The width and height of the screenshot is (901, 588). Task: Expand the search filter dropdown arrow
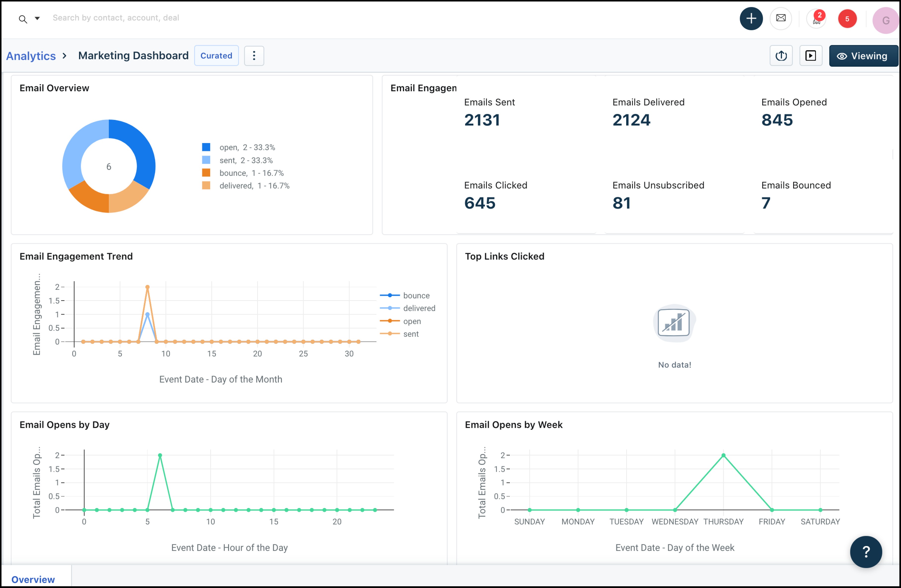click(37, 18)
